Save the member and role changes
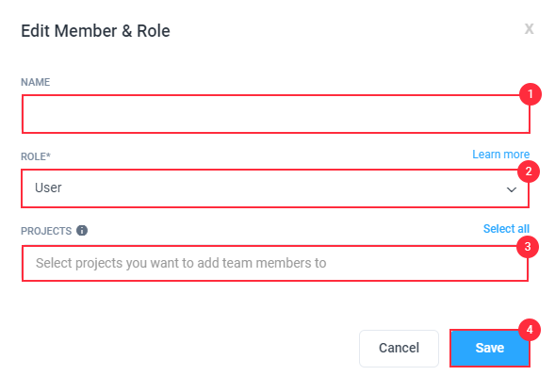This screenshot has width=555, height=392. [x=490, y=348]
